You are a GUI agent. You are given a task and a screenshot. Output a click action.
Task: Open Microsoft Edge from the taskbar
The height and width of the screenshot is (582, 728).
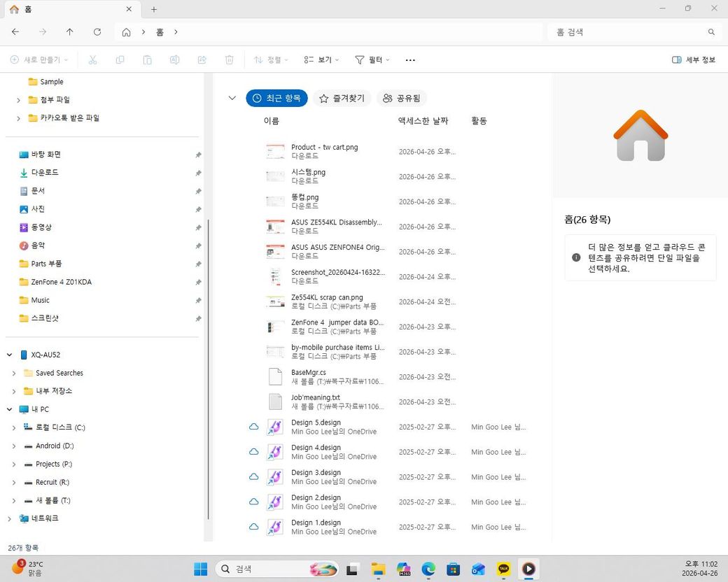428,569
